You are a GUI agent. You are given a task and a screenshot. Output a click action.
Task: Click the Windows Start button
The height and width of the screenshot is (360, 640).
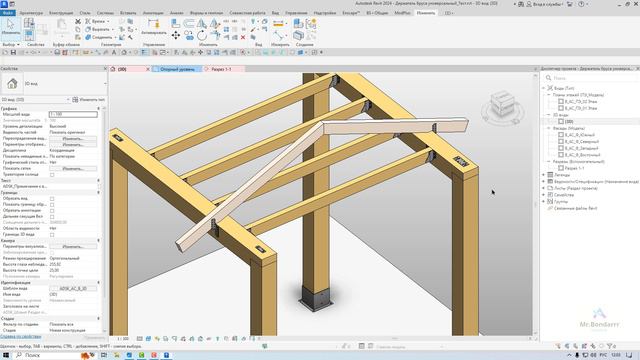coord(6,355)
